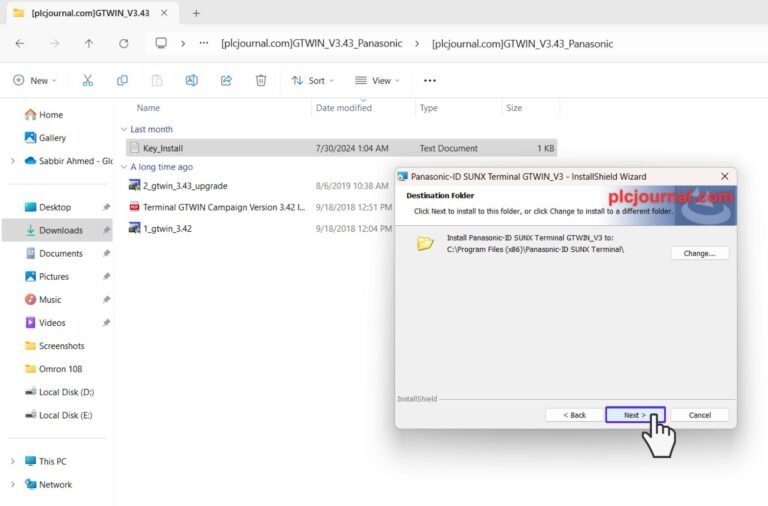This screenshot has height=506, width=768.
Task: Click Next in InstallShield Wizard
Action: tap(635, 415)
